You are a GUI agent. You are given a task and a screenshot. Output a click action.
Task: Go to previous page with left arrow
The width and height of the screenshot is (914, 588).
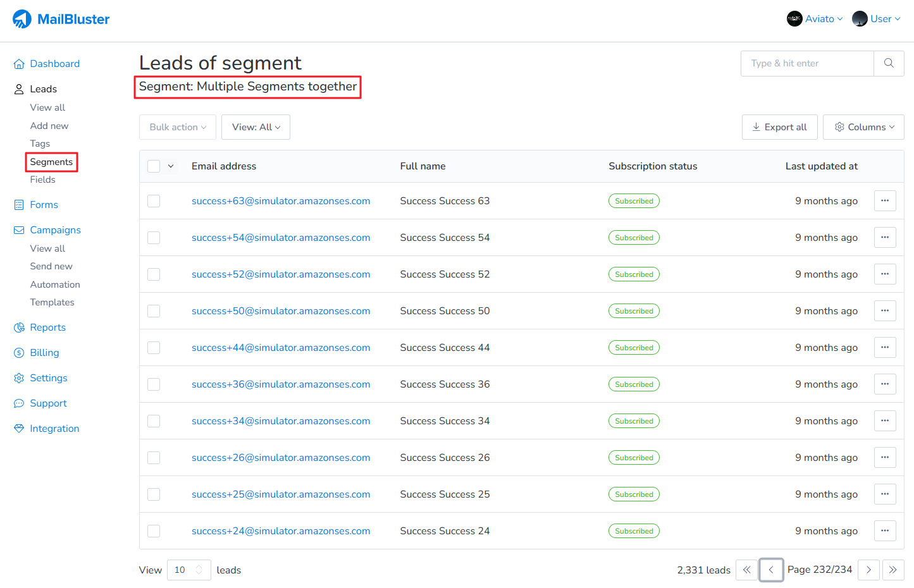tap(771, 570)
